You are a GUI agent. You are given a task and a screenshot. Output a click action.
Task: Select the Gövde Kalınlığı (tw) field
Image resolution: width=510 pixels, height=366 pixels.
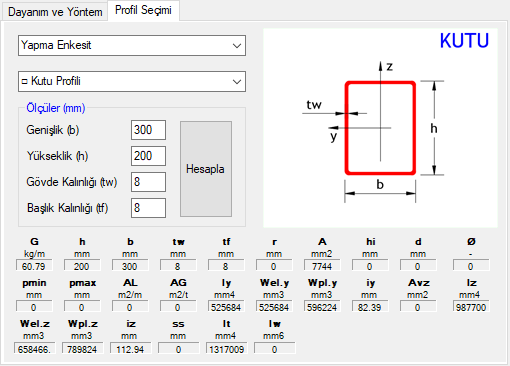148,182
